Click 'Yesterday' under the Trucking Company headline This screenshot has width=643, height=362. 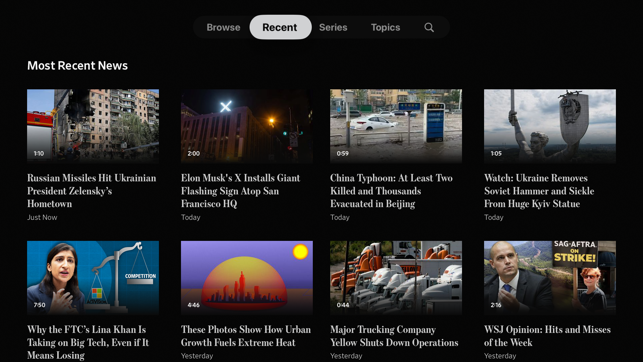point(346,356)
